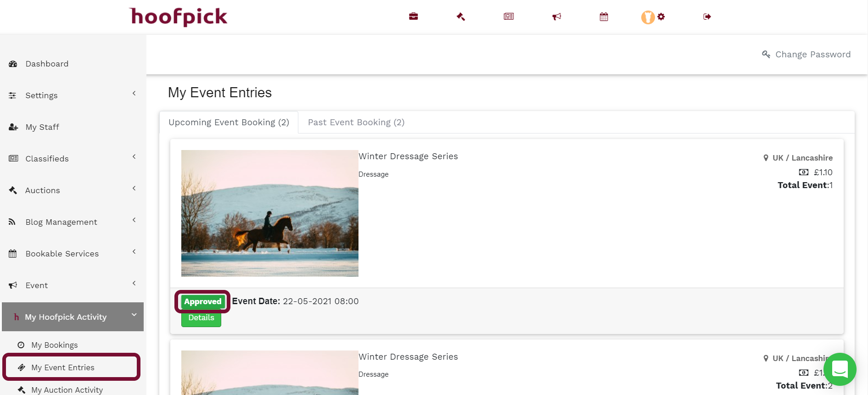Click the profile avatar with gear icon
868x395 pixels.
pos(652,17)
